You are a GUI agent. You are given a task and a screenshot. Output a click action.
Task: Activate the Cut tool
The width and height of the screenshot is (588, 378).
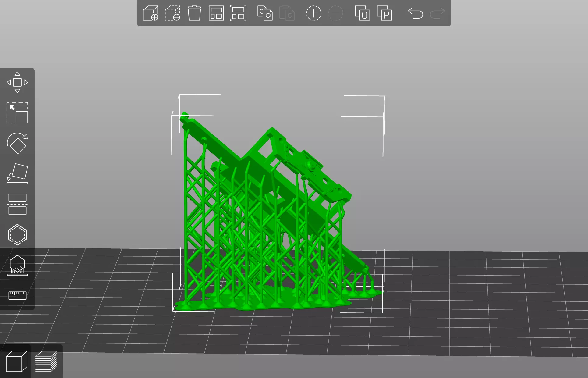click(x=17, y=204)
